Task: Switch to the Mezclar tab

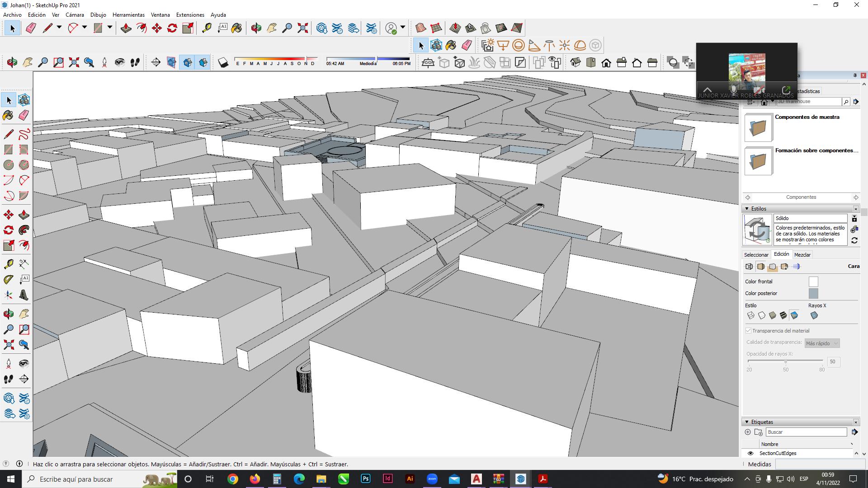Action: (x=802, y=255)
